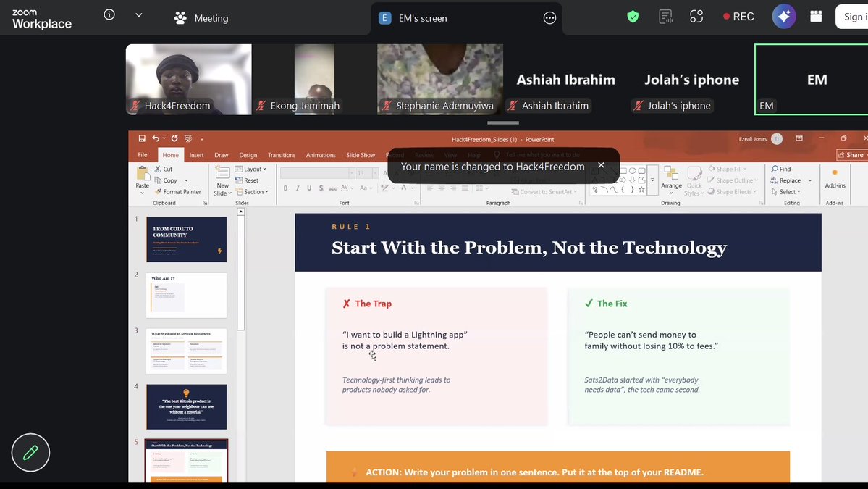Viewport: 868px width, 489px height.
Task: Open the Section dropdown
Action: pyautogui.click(x=253, y=191)
